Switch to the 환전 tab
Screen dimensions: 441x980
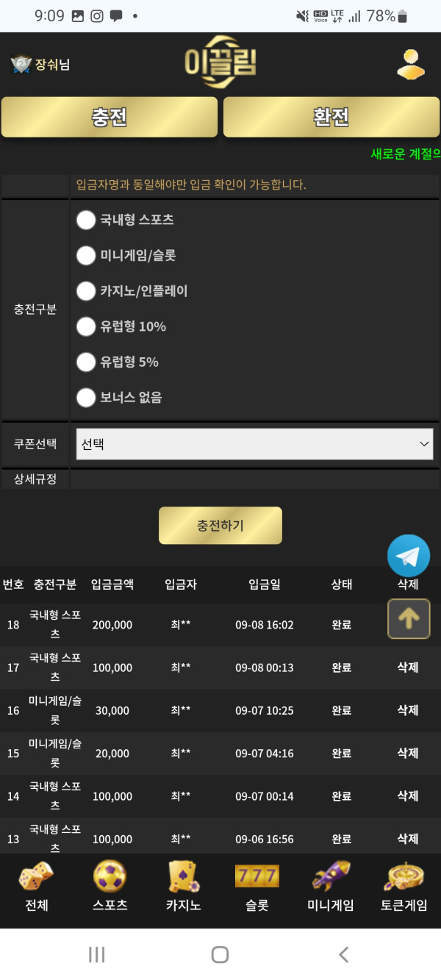click(x=331, y=118)
